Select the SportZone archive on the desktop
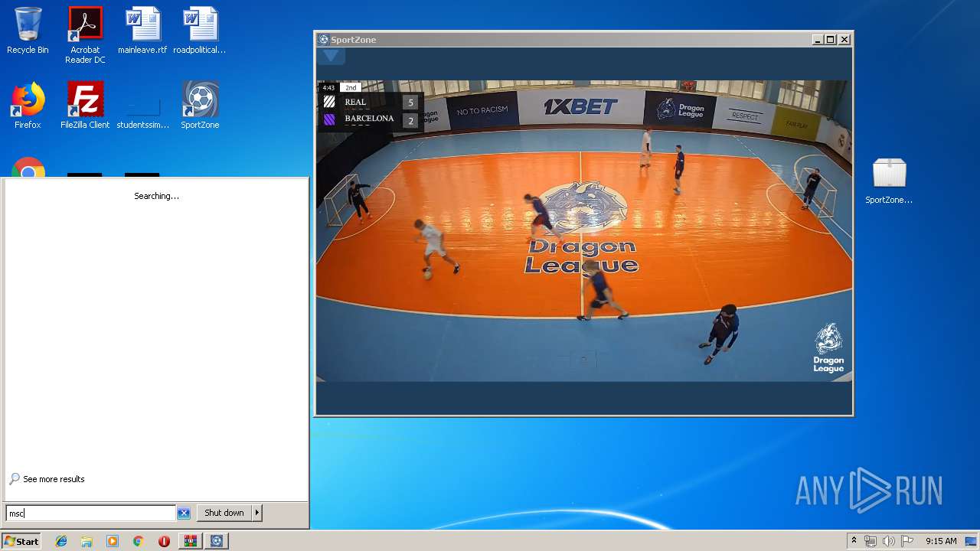This screenshot has width=980, height=551. 889,181
